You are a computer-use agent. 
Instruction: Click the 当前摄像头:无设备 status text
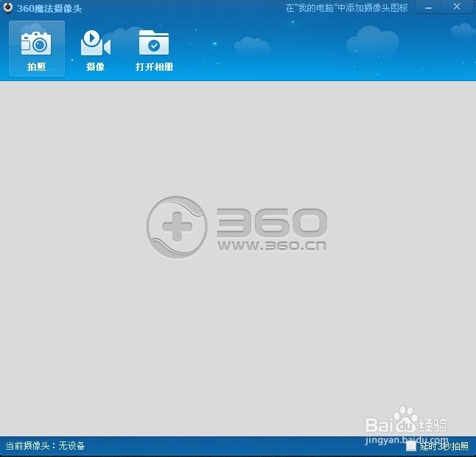coord(45,446)
